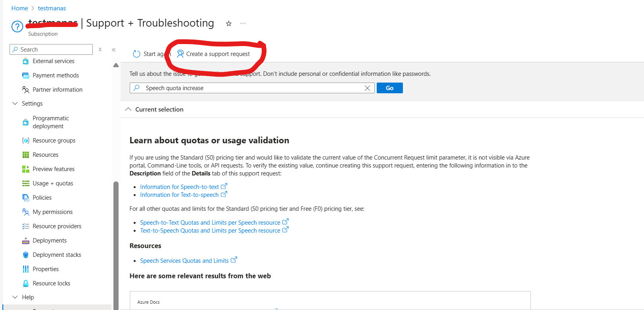Go to Home breadcrumb
Viewport: 644px width, 310px height.
coord(19,8)
